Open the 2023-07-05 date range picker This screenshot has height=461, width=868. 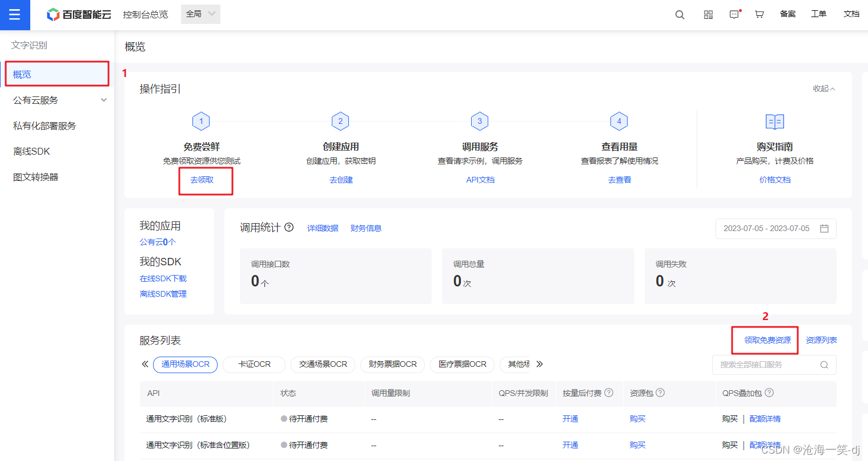(775, 228)
